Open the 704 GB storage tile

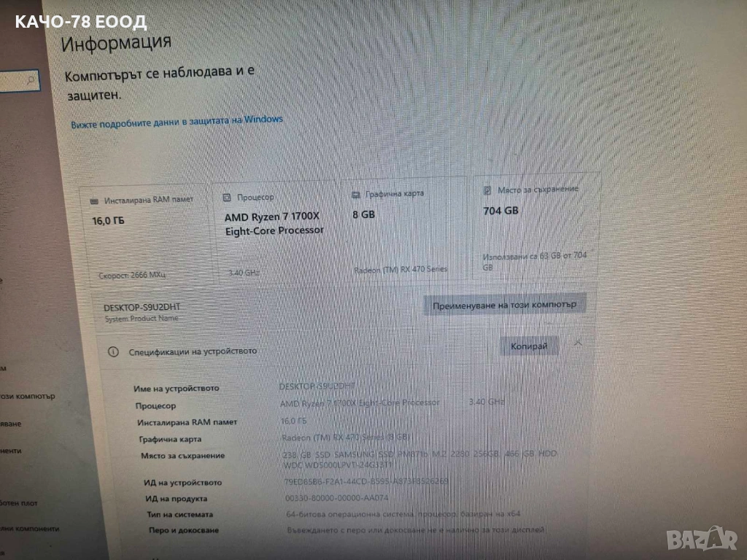[x=536, y=226]
